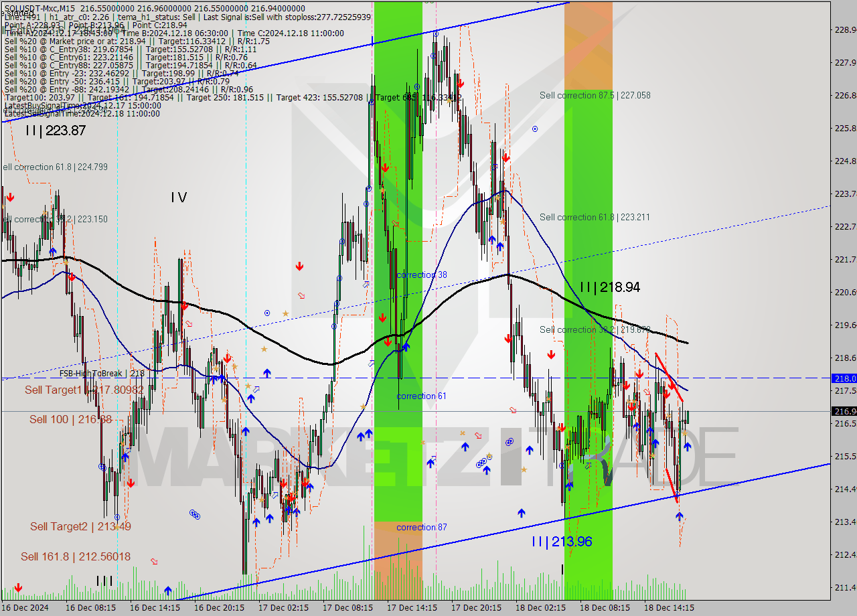Image resolution: width=857 pixels, height=616 pixels.
Task: Click the 'correction 87' label
Action: tap(422, 528)
